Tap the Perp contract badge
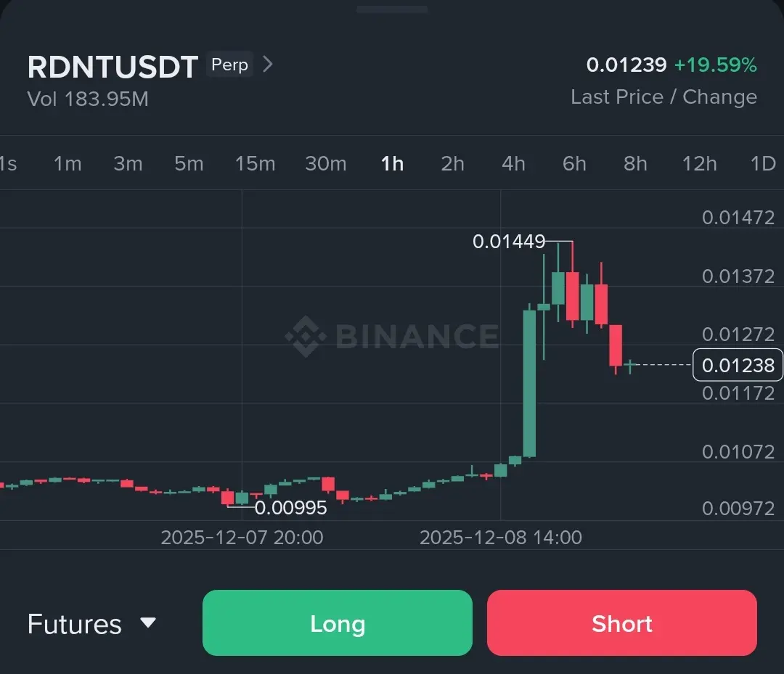The image size is (784, 674). coord(229,65)
